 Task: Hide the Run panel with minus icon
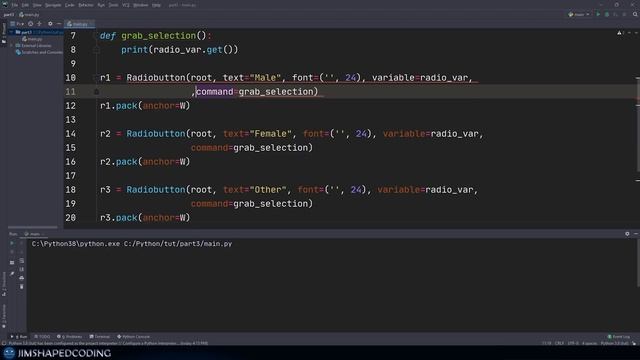pos(636,234)
